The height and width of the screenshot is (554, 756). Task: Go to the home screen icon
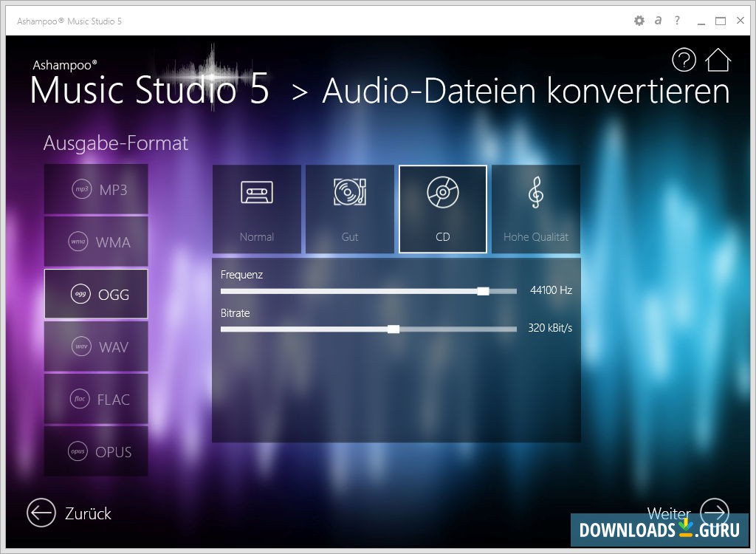click(x=718, y=60)
